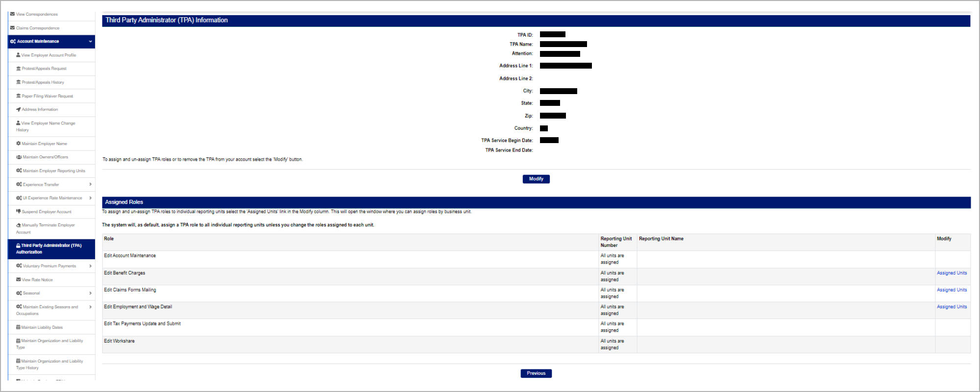The height and width of the screenshot is (392, 980).
Task: Click the envelope icon beside View Correspondences
Action: [12, 14]
